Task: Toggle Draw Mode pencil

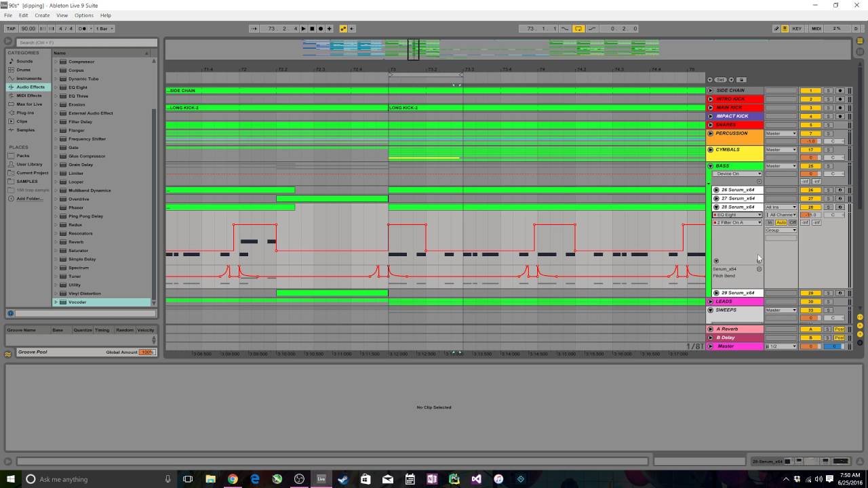Action: coord(776,28)
